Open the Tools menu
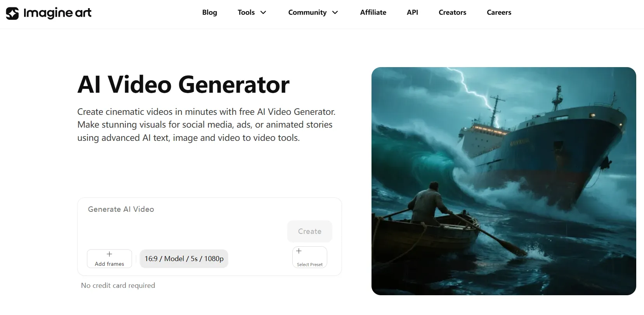 tap(252, 12)
